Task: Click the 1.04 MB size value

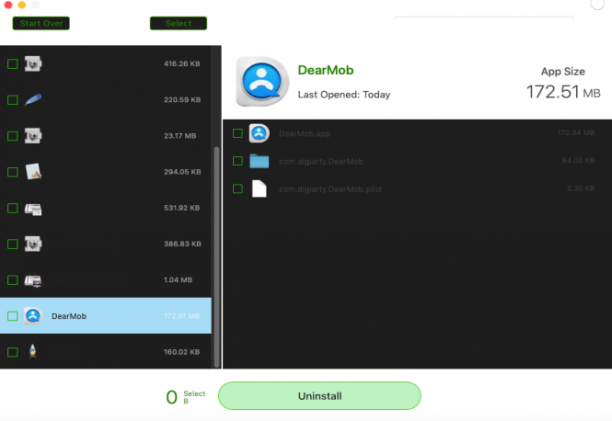Action: coord(178,280)
